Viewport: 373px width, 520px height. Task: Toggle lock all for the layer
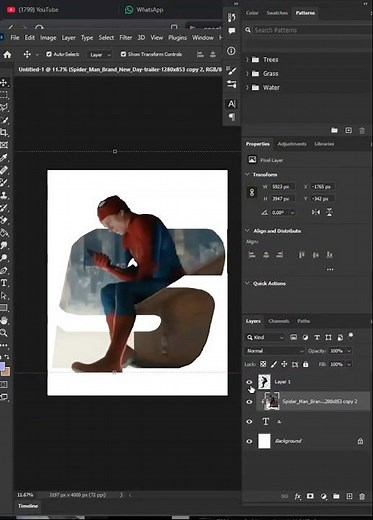pos(306,364)
